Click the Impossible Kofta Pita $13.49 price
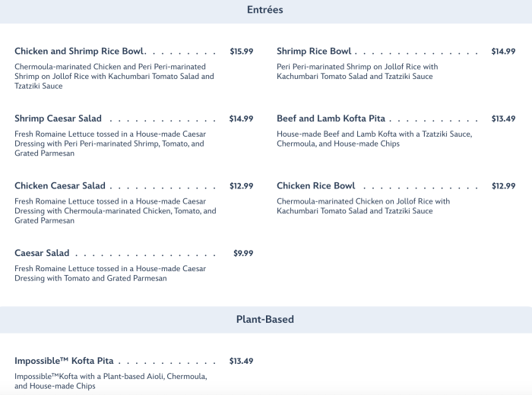The height and width of the screenshot is (395, 532). click(241, 361)
